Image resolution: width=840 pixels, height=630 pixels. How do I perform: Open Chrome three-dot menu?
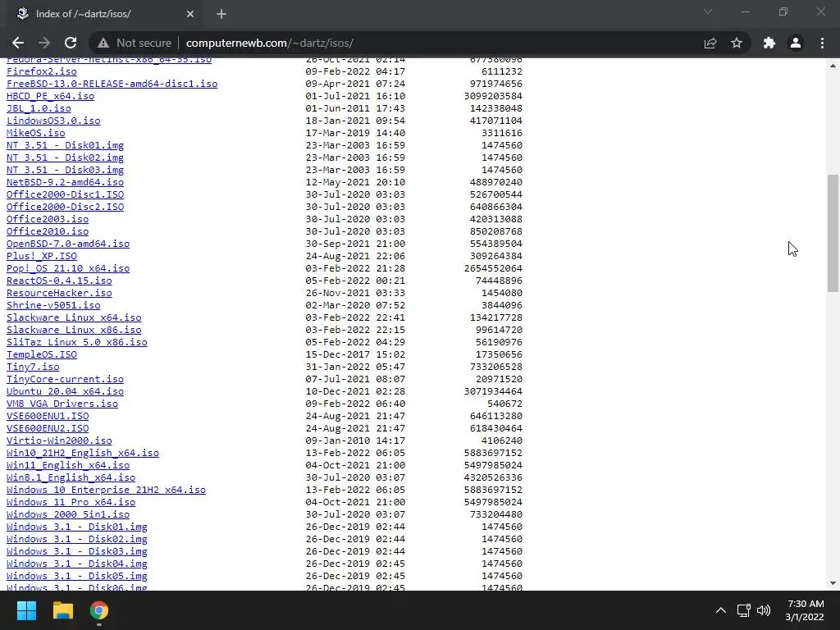822,43
